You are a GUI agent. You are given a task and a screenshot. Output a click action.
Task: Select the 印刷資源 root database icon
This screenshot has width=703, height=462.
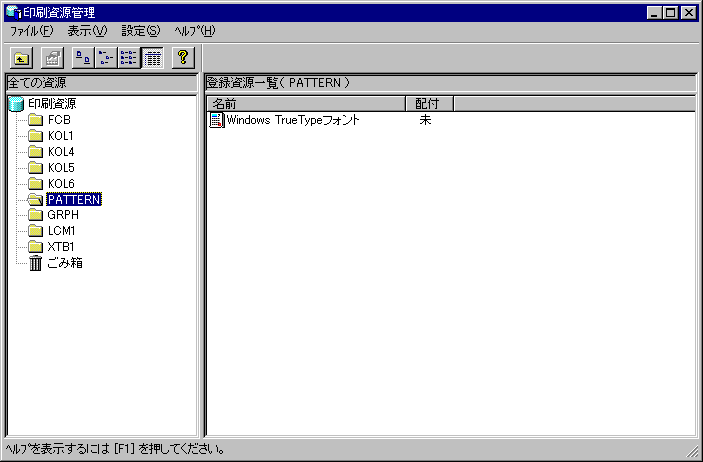tap(16, 104)
